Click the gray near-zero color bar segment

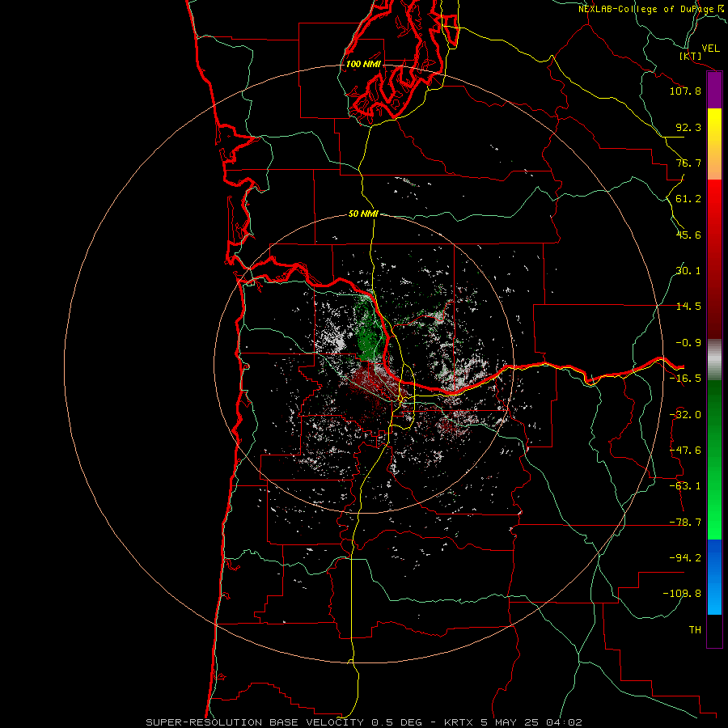pyautogui.click(x=714, y=359)
